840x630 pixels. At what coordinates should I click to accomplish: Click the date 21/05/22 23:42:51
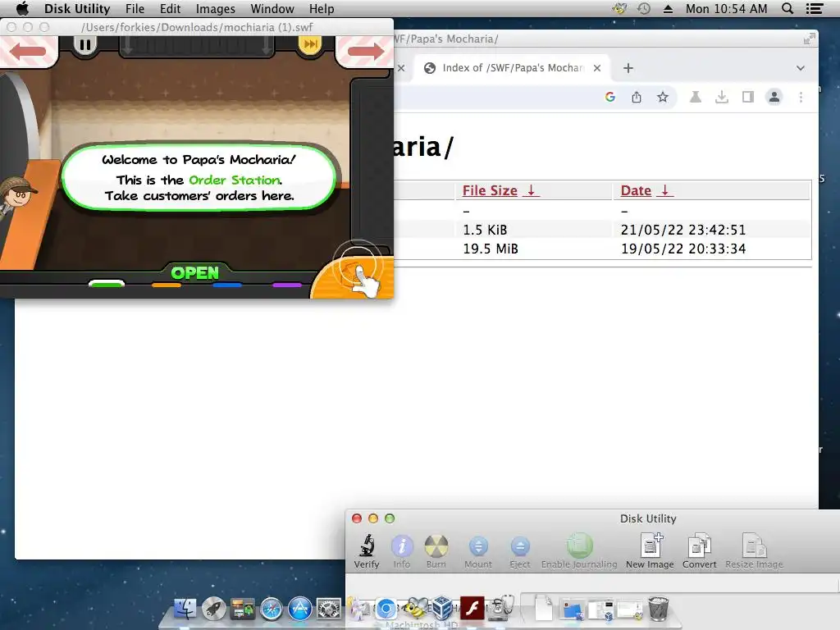coord(683,230)
